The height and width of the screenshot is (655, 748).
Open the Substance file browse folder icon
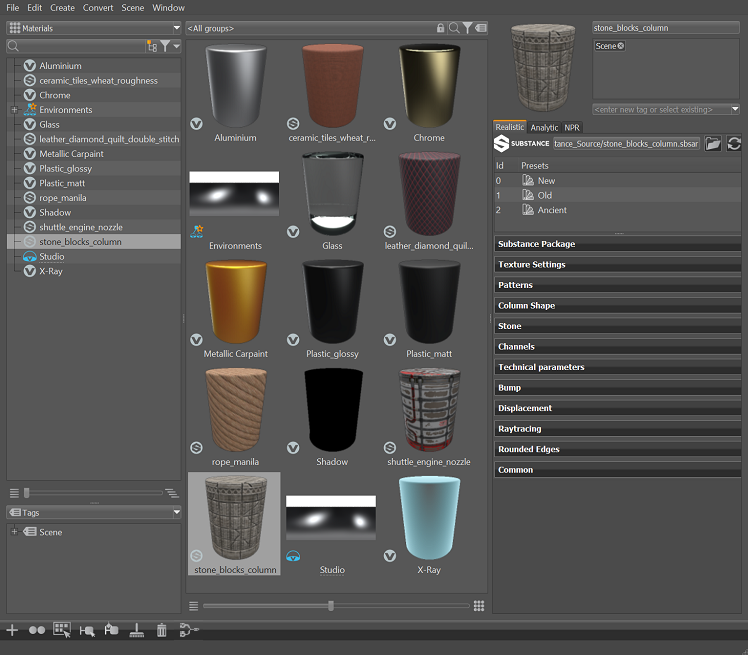pos(713,144)
